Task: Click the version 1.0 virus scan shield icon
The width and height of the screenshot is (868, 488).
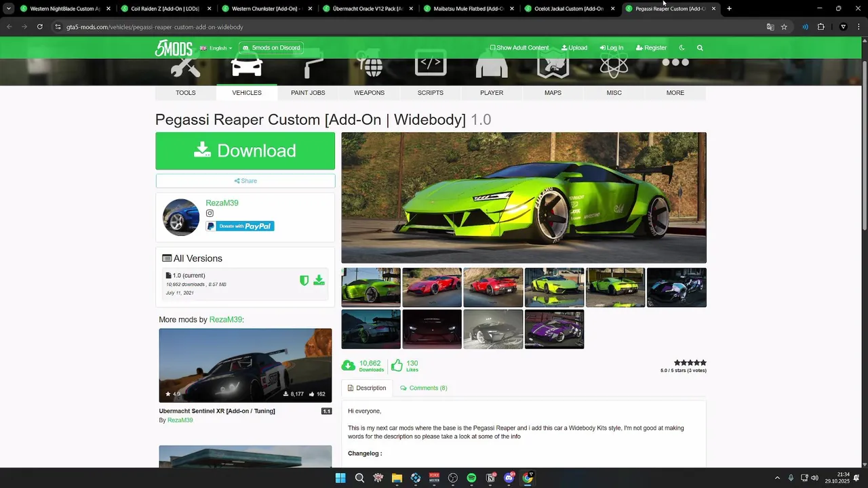Action: pos(304,280)
